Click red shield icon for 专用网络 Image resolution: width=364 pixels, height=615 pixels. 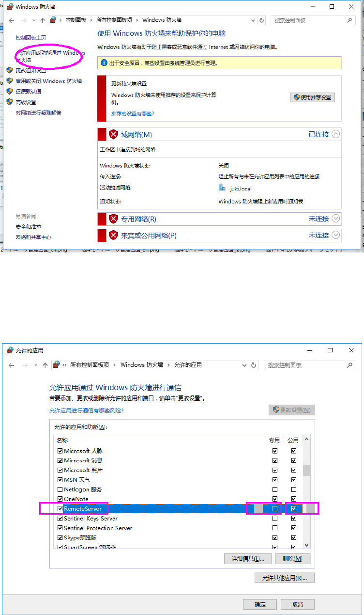coord(113,219)
